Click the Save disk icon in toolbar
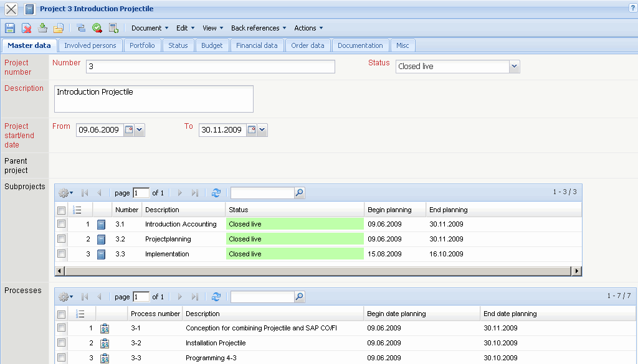Image resolution: width=638 pixels, height=364 pixels. (x=10, y=28)
